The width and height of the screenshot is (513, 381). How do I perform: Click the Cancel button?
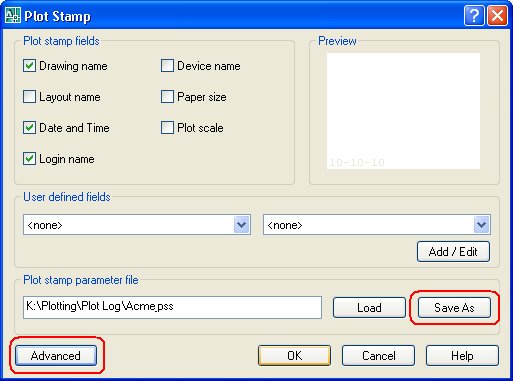click(x=379, y=356)
